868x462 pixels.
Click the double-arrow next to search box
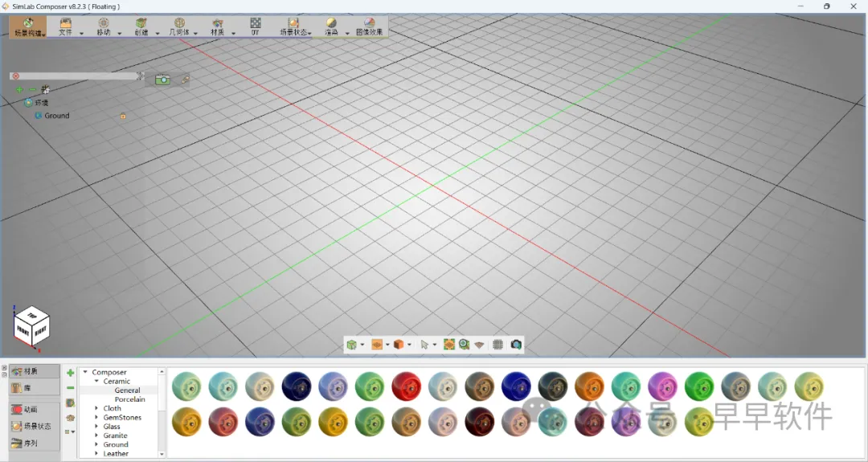(x=140, y=76)
